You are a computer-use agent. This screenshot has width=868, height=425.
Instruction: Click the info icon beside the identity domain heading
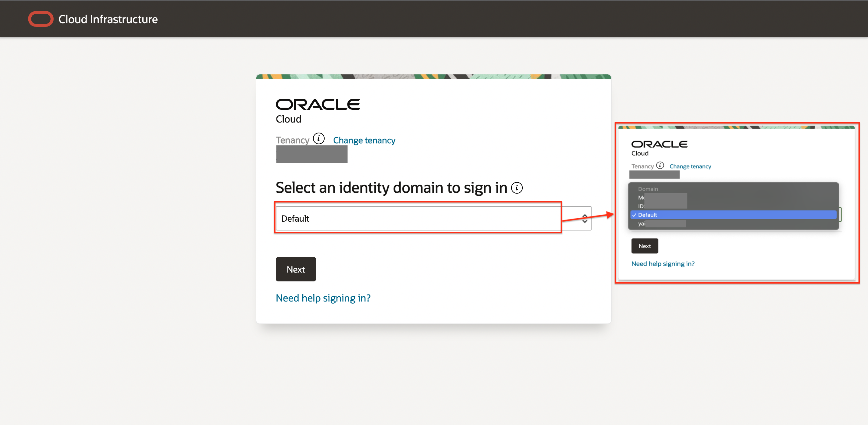(x=517, y=188)
